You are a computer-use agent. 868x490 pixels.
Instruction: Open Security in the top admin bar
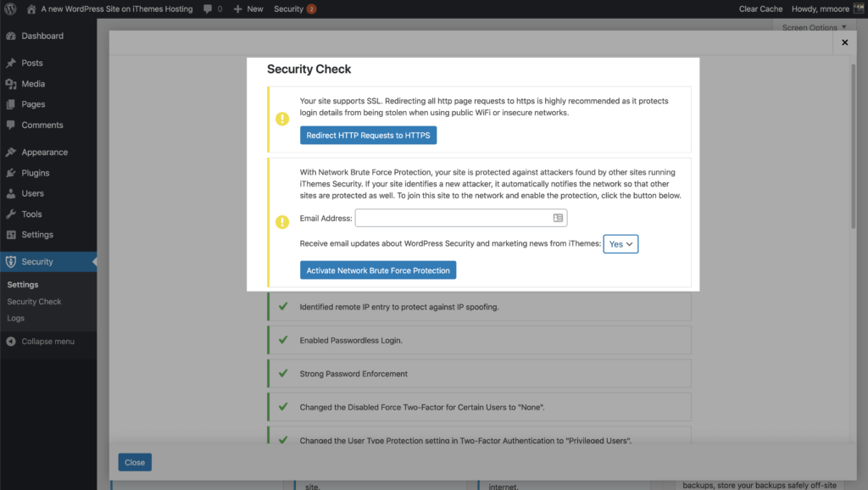pyautogui.click(x=288, y=8)
